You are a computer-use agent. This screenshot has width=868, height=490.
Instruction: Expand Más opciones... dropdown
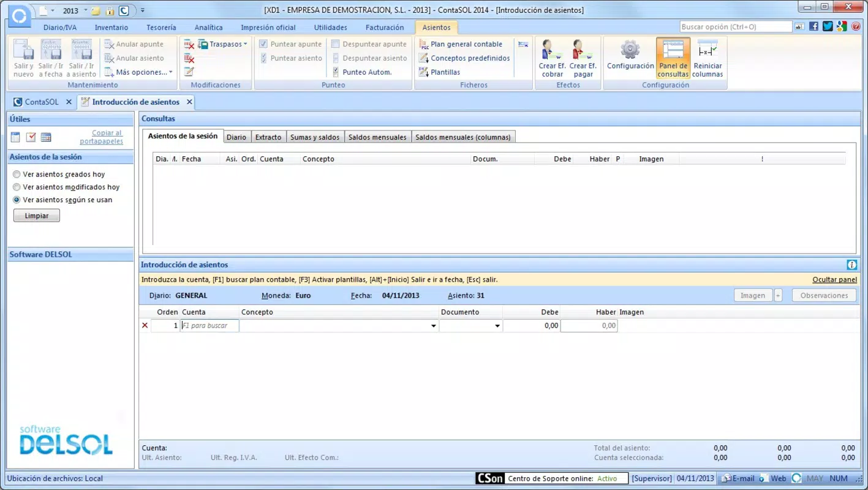pyautogui.click(x=171, y=72)
